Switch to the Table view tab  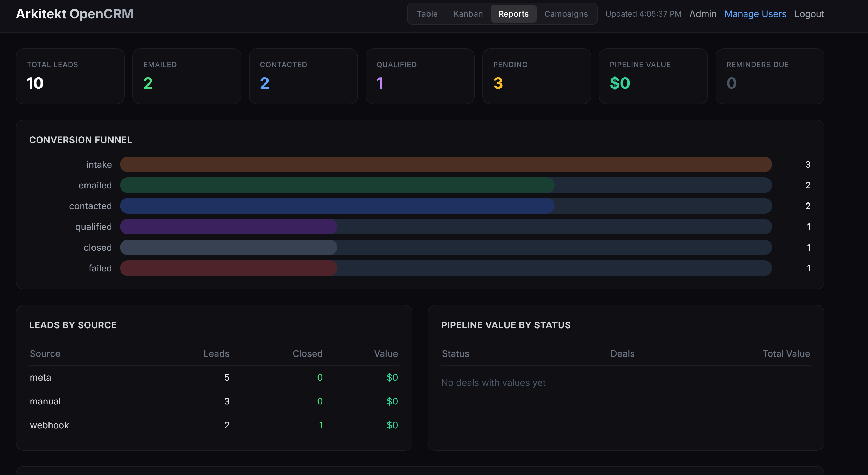tap(427, 14)
